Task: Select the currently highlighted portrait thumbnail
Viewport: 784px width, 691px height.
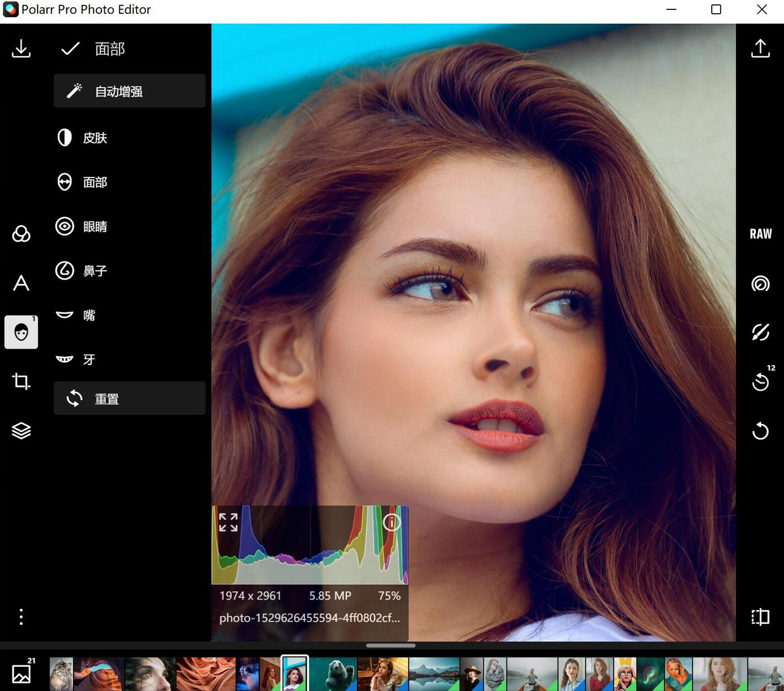Action: [x=295, y=673]
